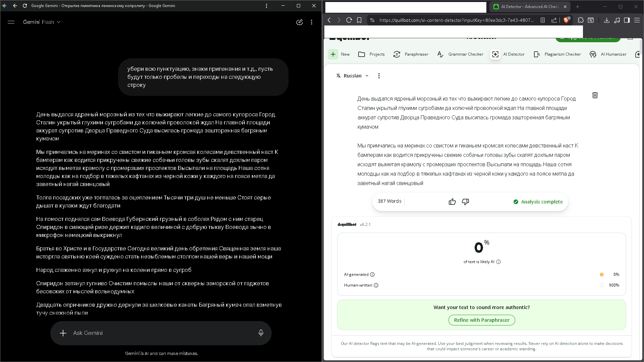Click the Gemini paragraph starting 'Толпа посадских'

coord(154,201)
